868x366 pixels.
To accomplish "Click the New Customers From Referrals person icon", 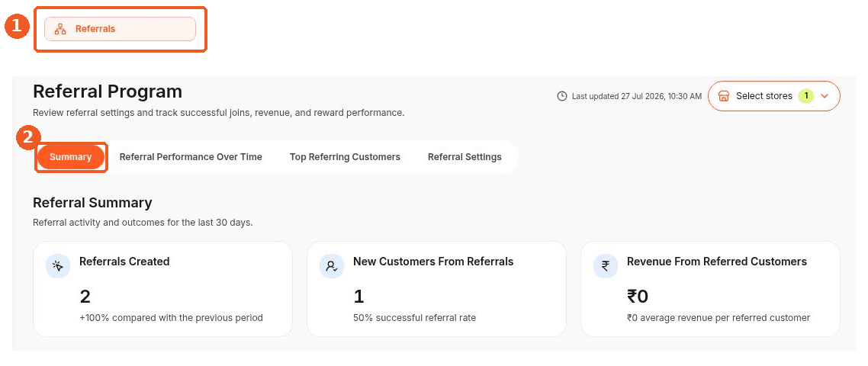I will (332, 266).
